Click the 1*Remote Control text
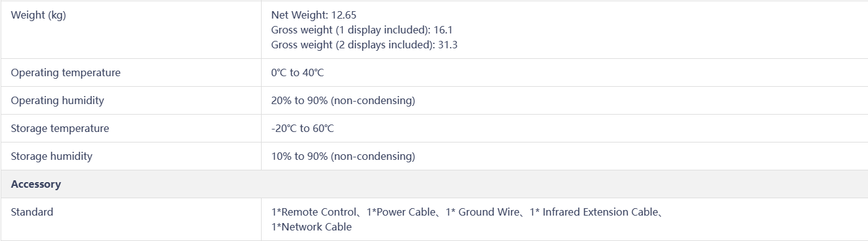Screen dimensions: 868x241 click(314, 212)
